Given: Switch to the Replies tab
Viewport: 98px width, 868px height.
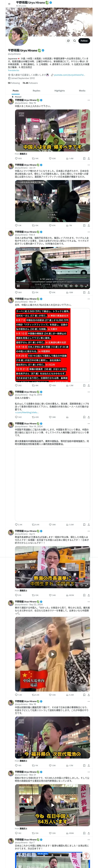Looking at the screenshot, I should coord(36,91).
